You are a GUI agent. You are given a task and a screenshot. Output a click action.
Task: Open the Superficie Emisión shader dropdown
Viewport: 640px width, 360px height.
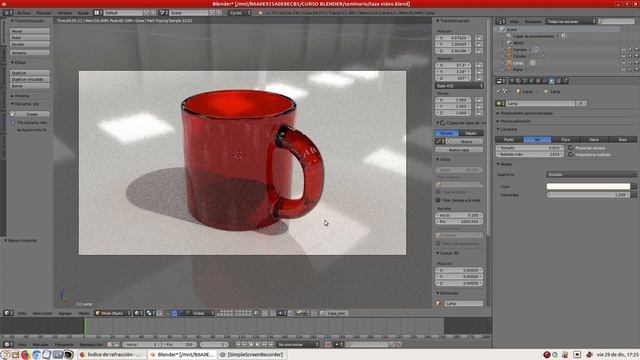click(x=591, y=174)
